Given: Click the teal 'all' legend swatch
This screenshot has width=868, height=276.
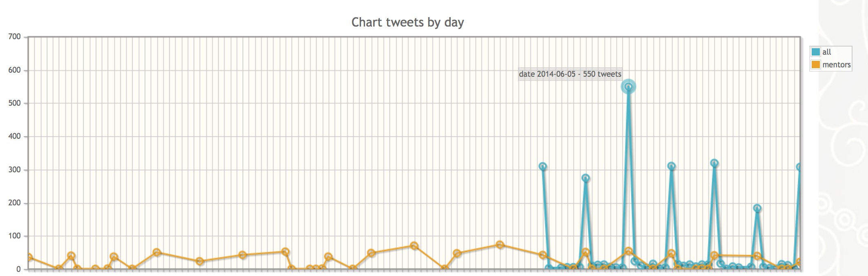Looking at the screenshot, I should pyautogui.click(x=815, y=52).
